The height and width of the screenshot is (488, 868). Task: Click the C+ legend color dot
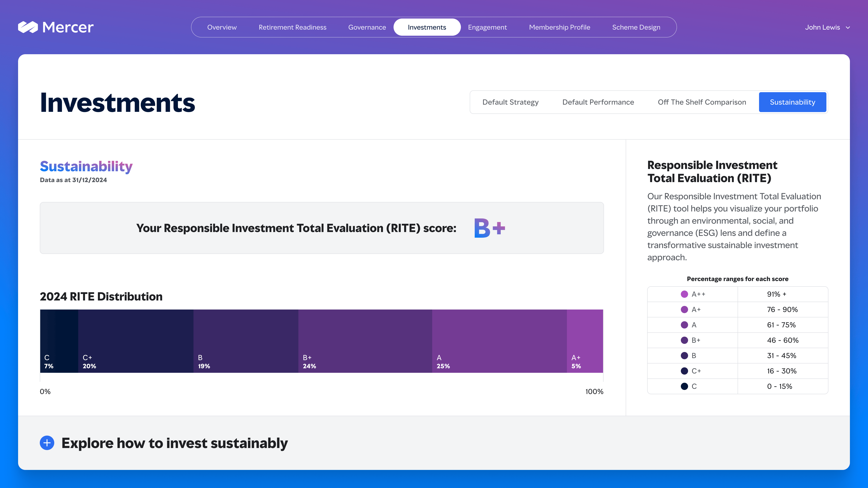(684, 371)
